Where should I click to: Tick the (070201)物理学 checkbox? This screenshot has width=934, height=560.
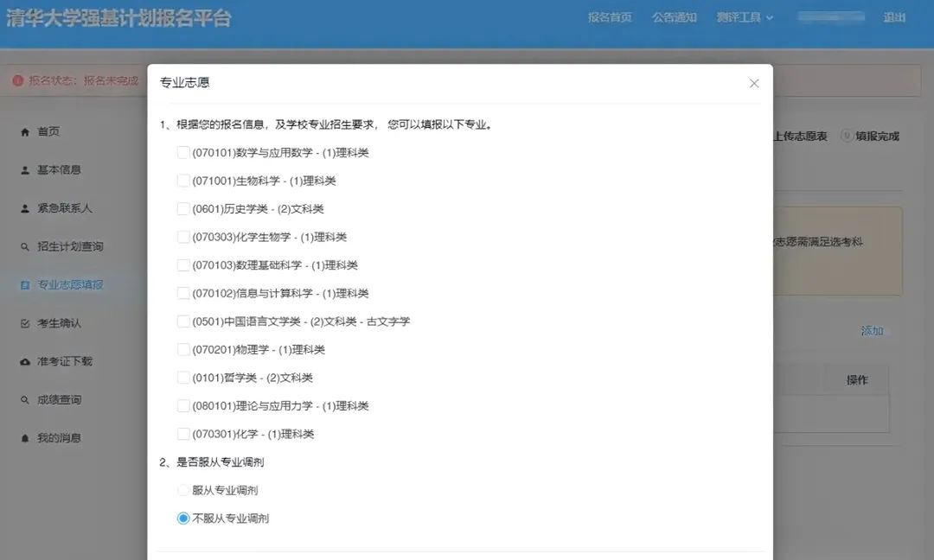pos(183,349)
